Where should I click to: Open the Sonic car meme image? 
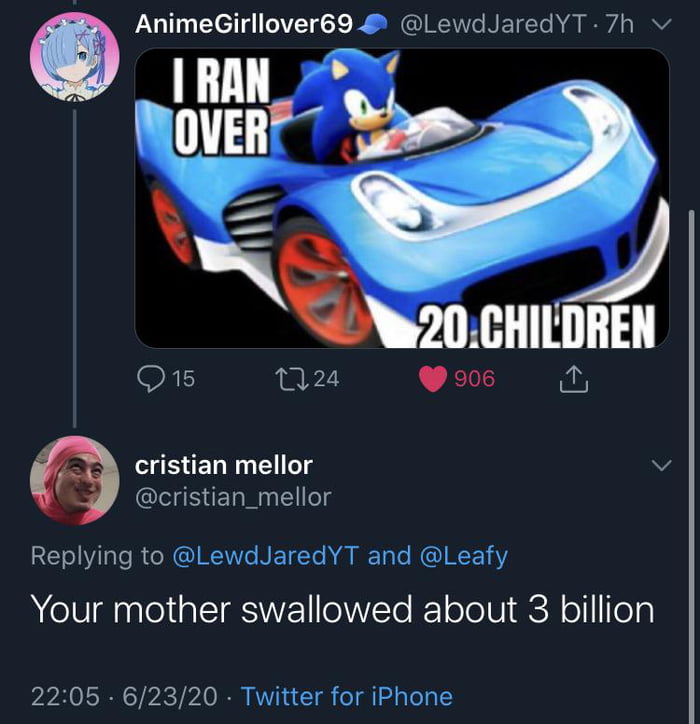pos(402,198)
